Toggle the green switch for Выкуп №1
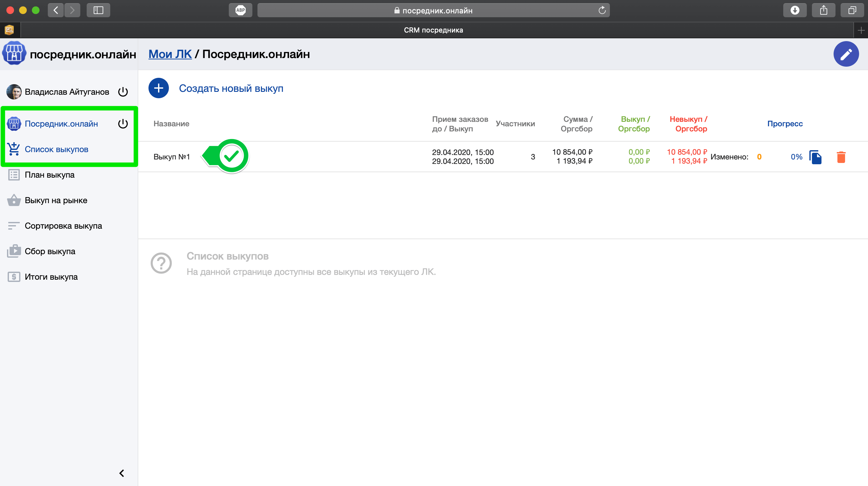 click(x=225, y=156)
